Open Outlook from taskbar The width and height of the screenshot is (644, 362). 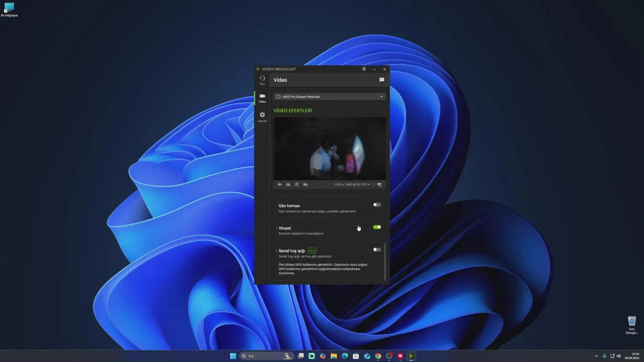coord(367,356)
